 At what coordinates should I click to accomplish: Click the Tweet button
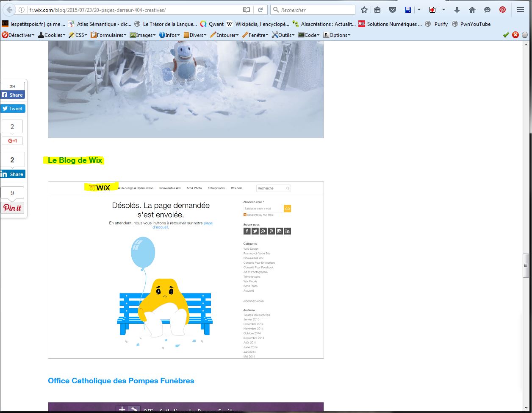click(13, 109)
